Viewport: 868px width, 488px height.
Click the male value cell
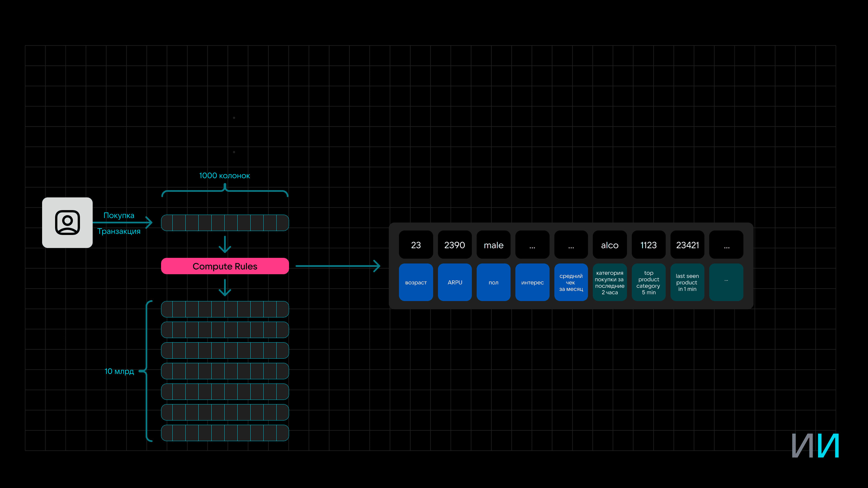[x=493, y=245]
